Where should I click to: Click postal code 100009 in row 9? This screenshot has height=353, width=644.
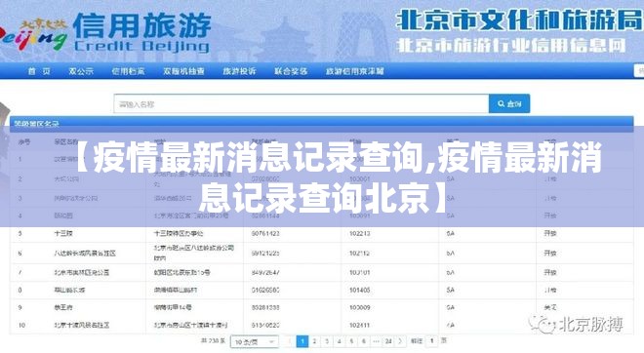pyautogui.click(x=360, y=307)
